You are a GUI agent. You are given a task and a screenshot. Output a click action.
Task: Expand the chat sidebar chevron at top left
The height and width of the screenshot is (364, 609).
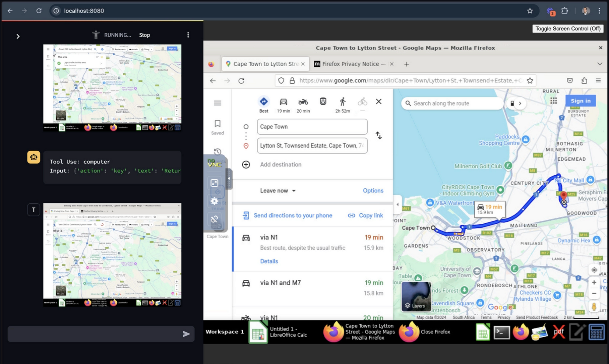18,37
